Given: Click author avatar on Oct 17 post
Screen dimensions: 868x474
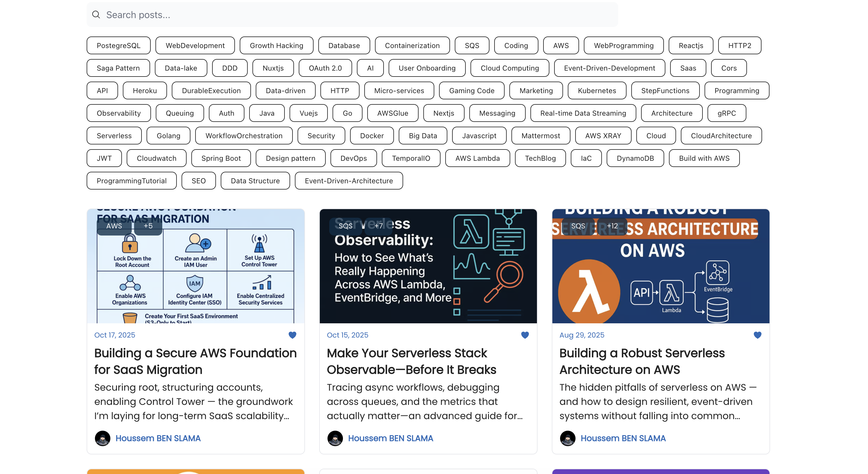Looking at the screenshot, I should pyautogui.click(x=102, y=438).
